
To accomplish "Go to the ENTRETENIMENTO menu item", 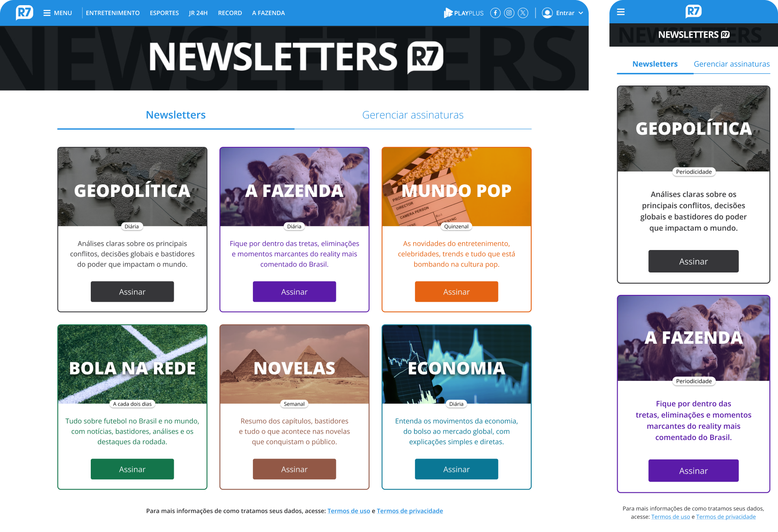I will 113,13.
